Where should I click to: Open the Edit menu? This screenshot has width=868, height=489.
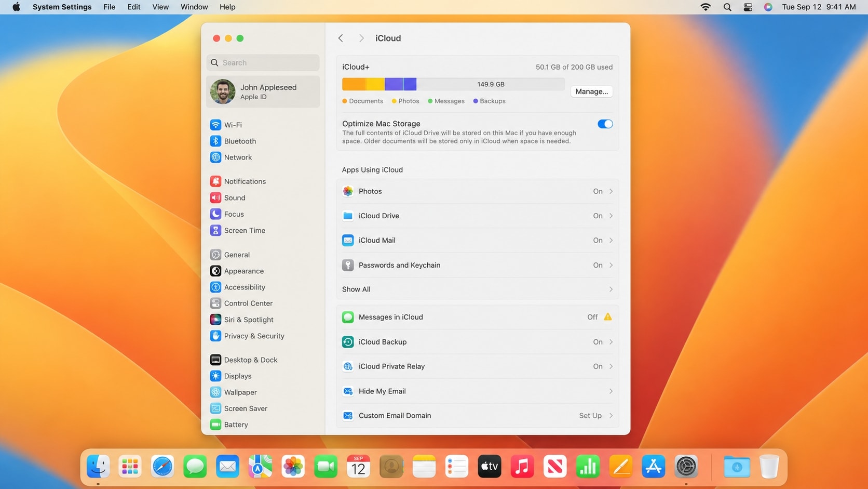tap(134, 7)
